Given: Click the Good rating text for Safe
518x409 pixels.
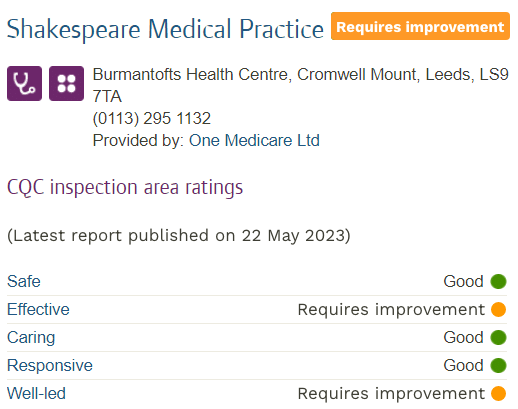Looking at the screenshot, I should pos(463,281).
